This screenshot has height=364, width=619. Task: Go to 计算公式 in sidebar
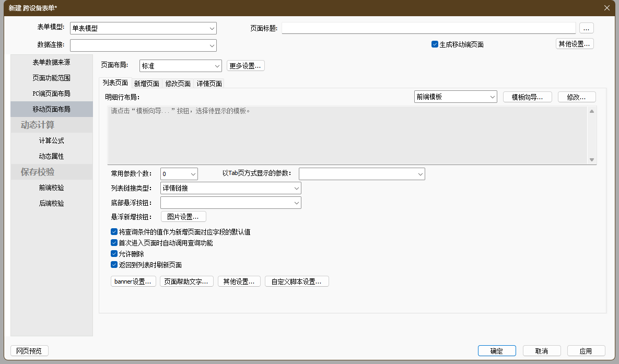coord(51,140)
